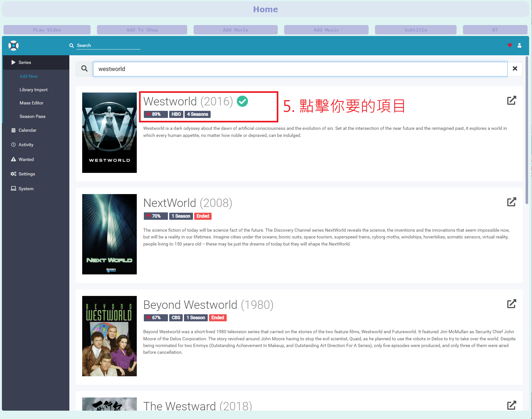Open Beyond Westworld external link icon
The height and width of the screenshot is (419, 532).
point(511,304)
